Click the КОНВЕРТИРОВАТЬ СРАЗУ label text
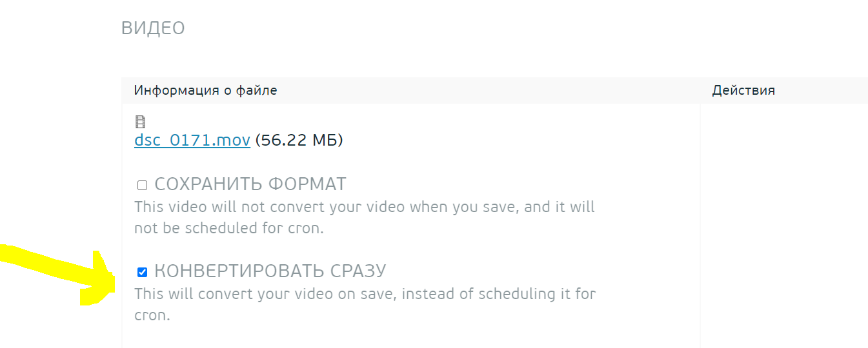Image resolution: width=868 pixels, height=348 pixels. pyautogui.click(x=270, y=271)
